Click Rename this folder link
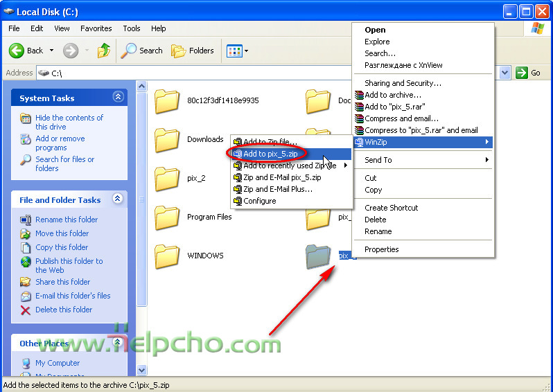The width and height of the screenshot is (553, 392). point(67,220)
